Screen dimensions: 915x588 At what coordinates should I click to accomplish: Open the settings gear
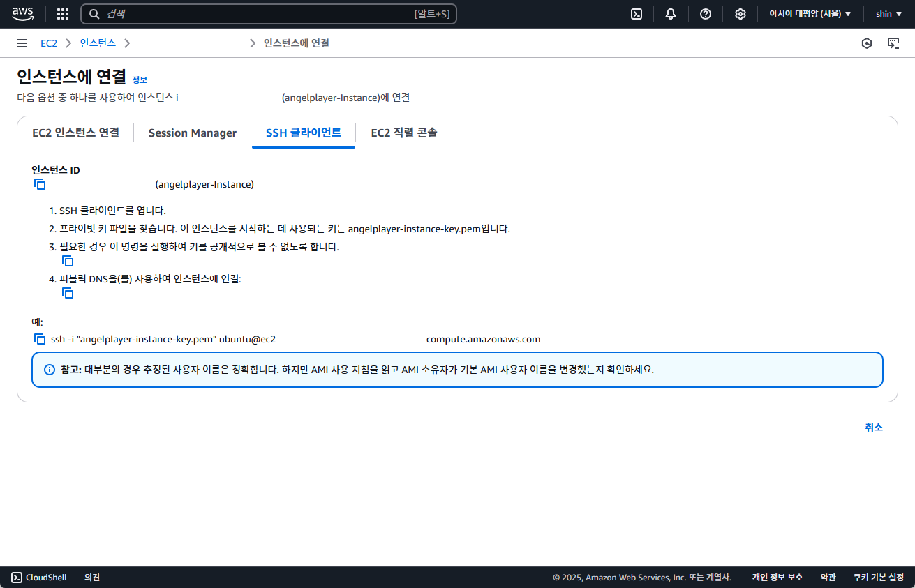(741, 14)
